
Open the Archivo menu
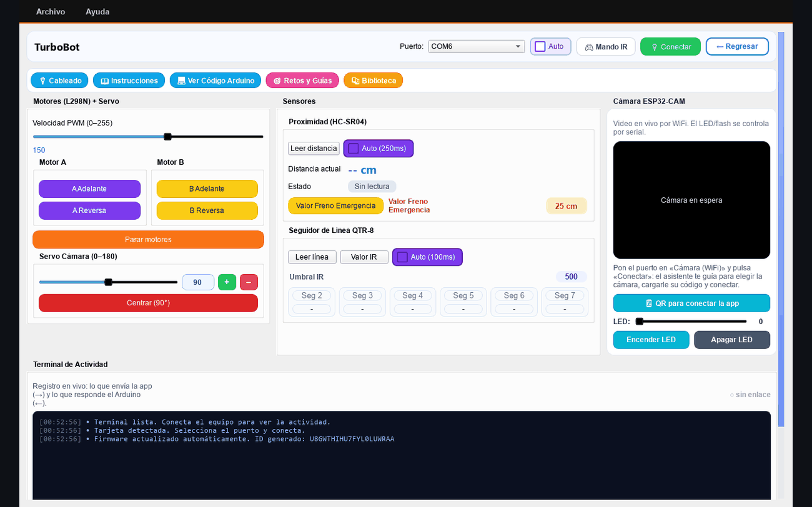pos(51,12)
